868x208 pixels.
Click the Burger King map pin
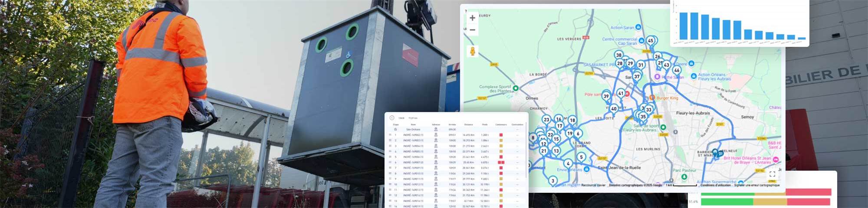[651, 98]
